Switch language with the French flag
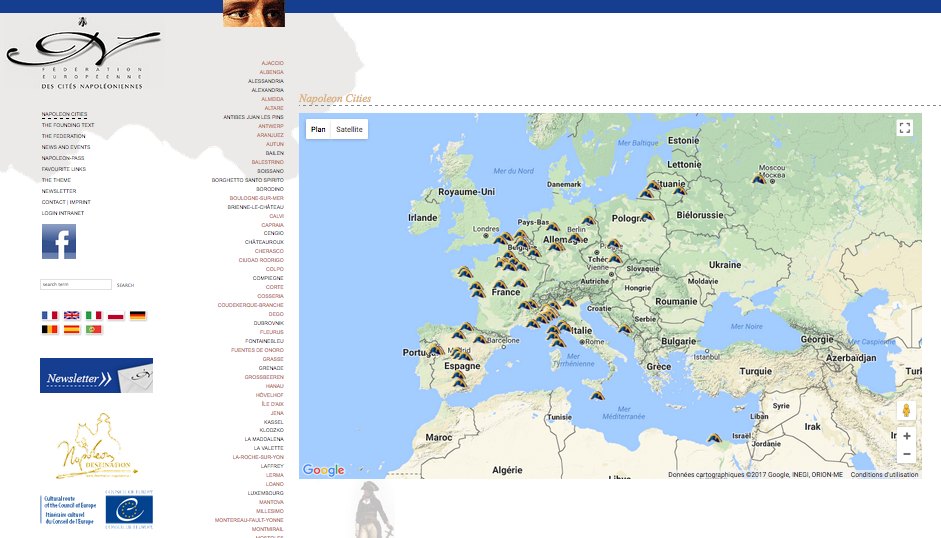941x538 pixels. tap(49, 315)
